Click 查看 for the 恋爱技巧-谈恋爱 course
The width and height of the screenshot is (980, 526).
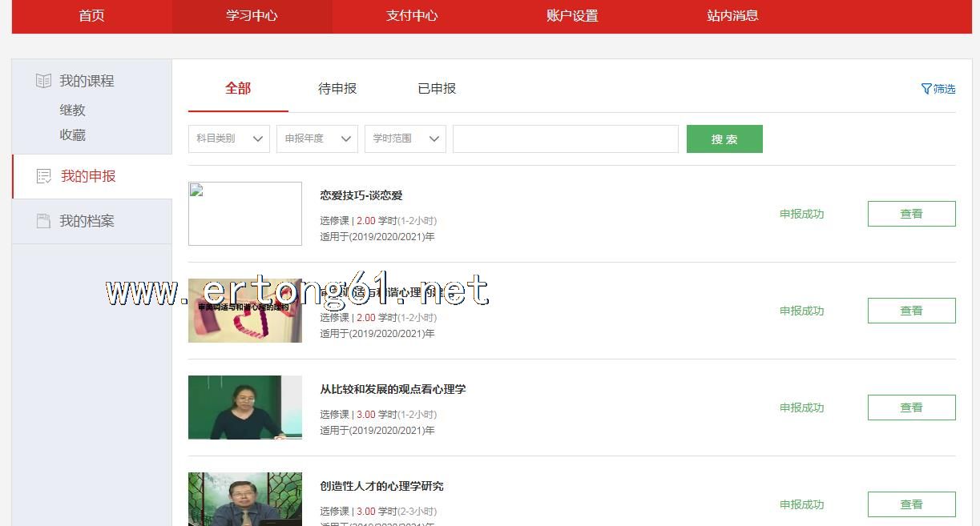(911, 214)
